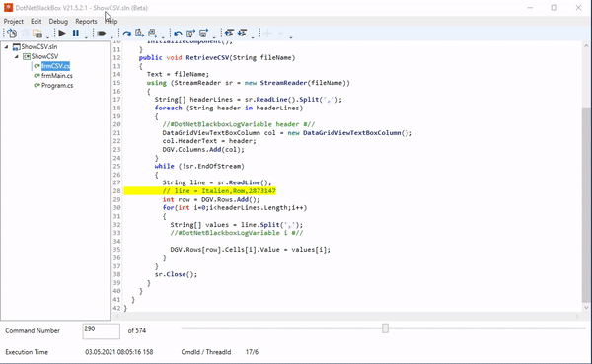Open the Project menu
The height and width of the screenshot is (364, 592).
[14, 21]
